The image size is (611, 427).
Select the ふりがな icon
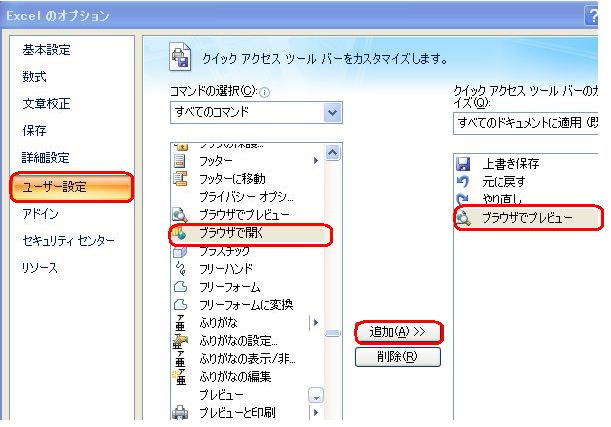180,323
